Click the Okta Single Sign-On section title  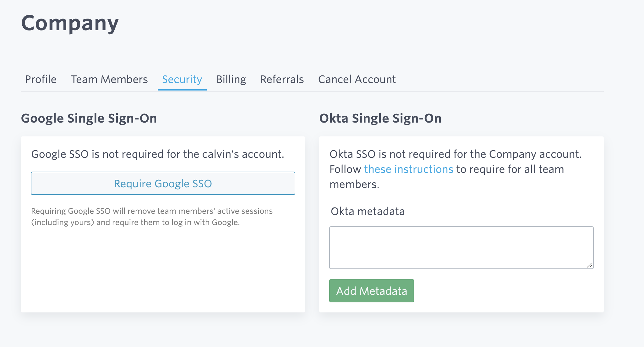tap(380, 118)
